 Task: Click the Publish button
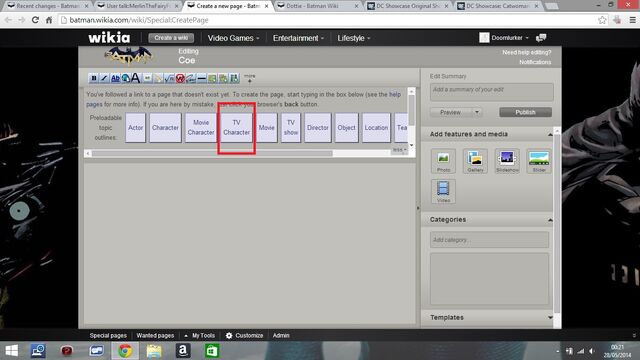525,112
